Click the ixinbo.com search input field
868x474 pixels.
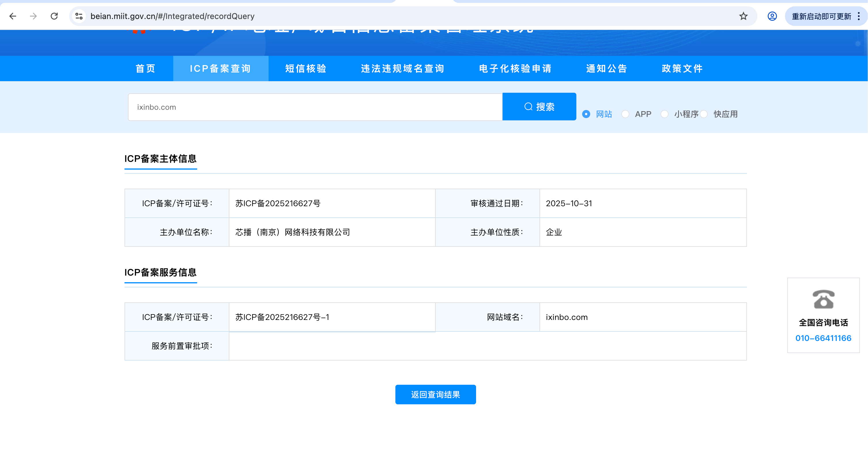point(315,107)
